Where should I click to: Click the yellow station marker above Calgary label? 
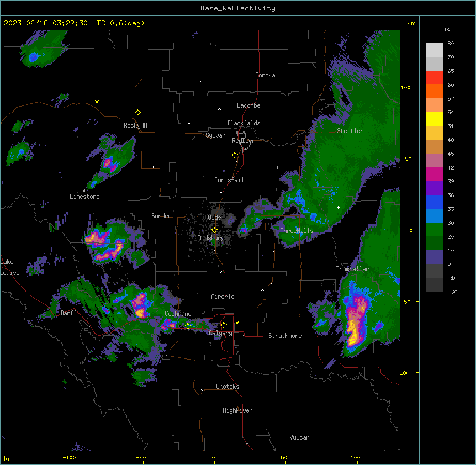click(x=224, y=325)
